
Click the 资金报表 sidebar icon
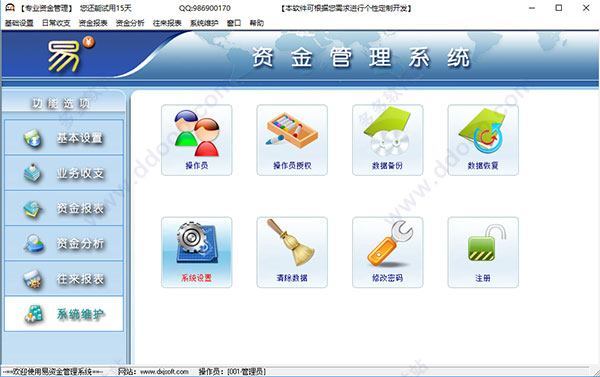point(33,209)
